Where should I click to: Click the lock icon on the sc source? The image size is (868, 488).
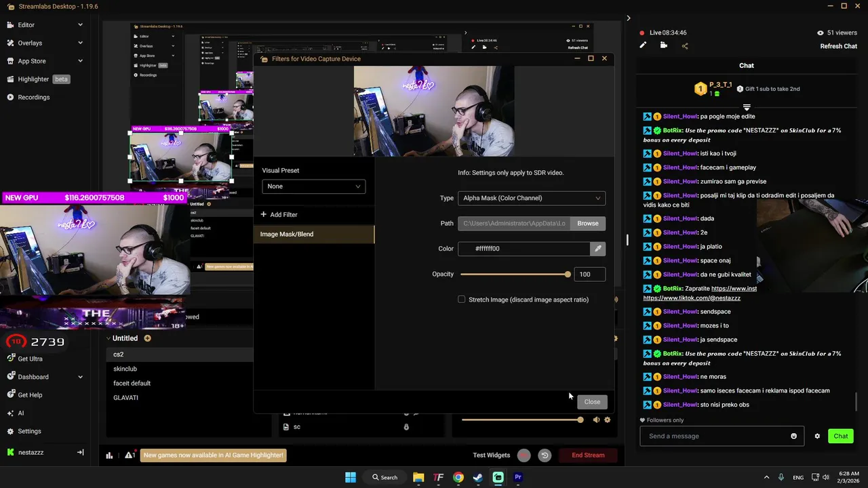406,427
